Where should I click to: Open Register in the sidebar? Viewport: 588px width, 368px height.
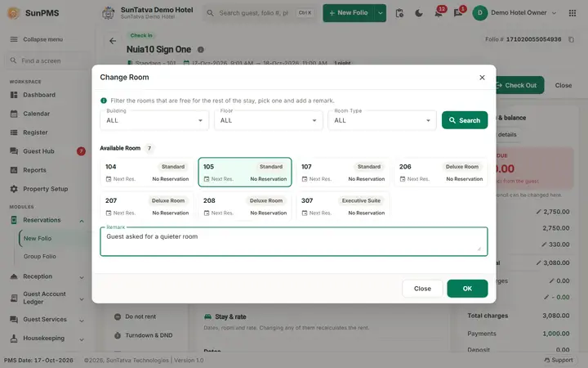pos(35,132)
